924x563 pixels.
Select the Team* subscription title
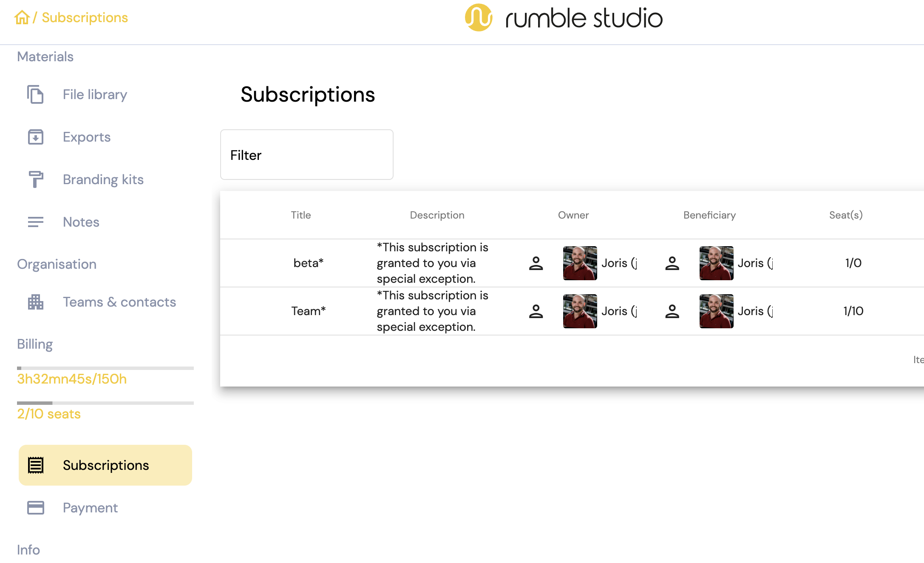[x=309, y=311]
